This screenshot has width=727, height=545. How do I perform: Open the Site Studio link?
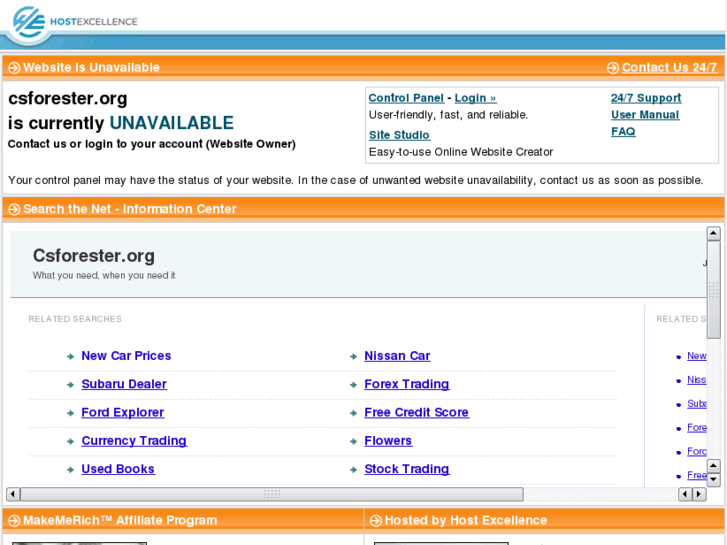(399, 135)
